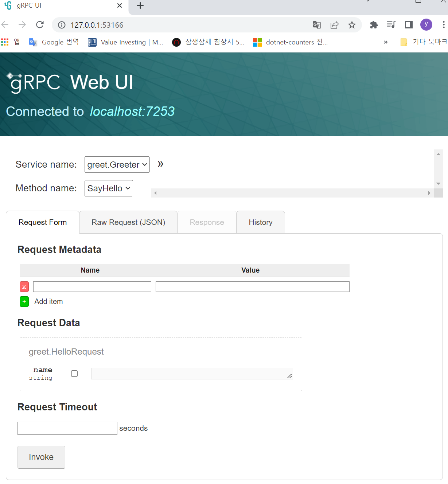Open the purple profile avatar

pos(426,25)
